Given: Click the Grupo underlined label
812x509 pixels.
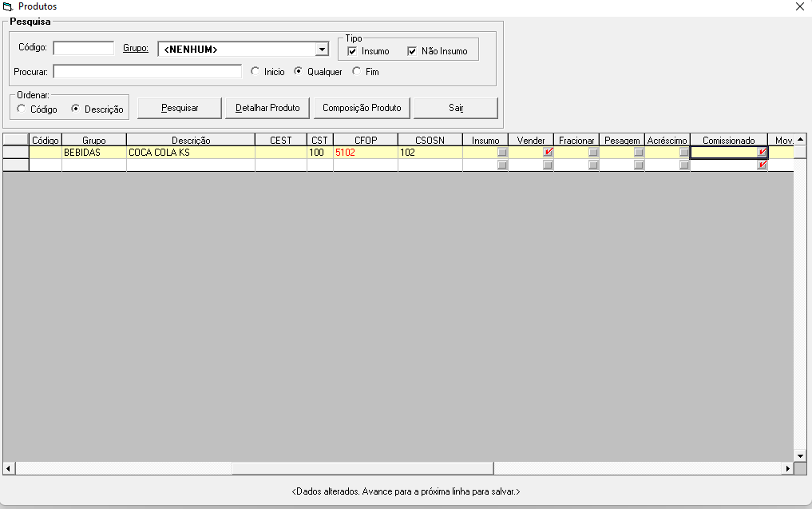Looking at the screenshot, I should (x=136, y=48).
